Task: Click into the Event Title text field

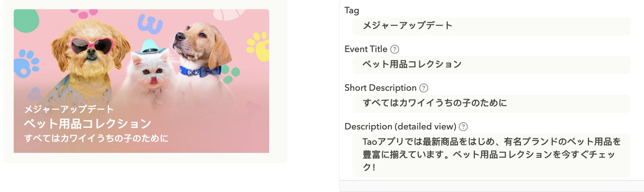Action: point(491,65)
